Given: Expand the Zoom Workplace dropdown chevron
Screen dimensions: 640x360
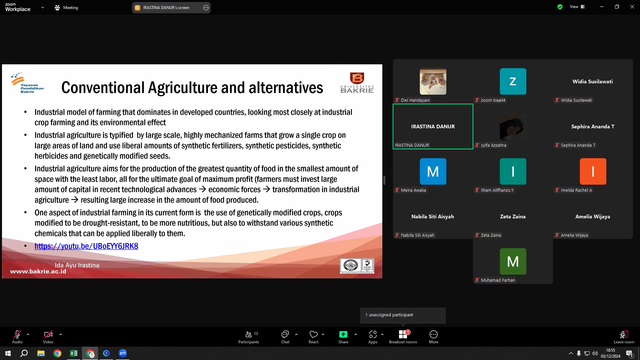Looking at the screenshot, I should pyautogui.click(x=42, y=7).
